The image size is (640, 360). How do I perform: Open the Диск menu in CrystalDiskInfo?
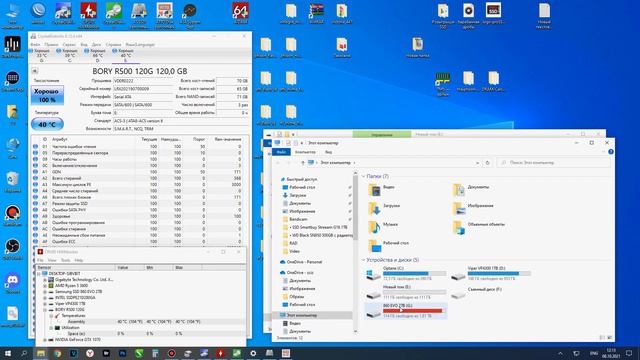(96, 44)
